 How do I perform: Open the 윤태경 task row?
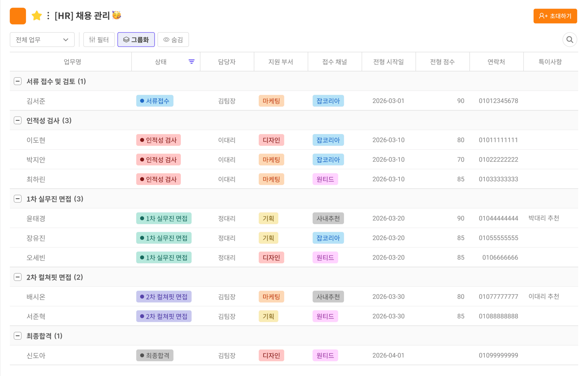coord(36,218)
